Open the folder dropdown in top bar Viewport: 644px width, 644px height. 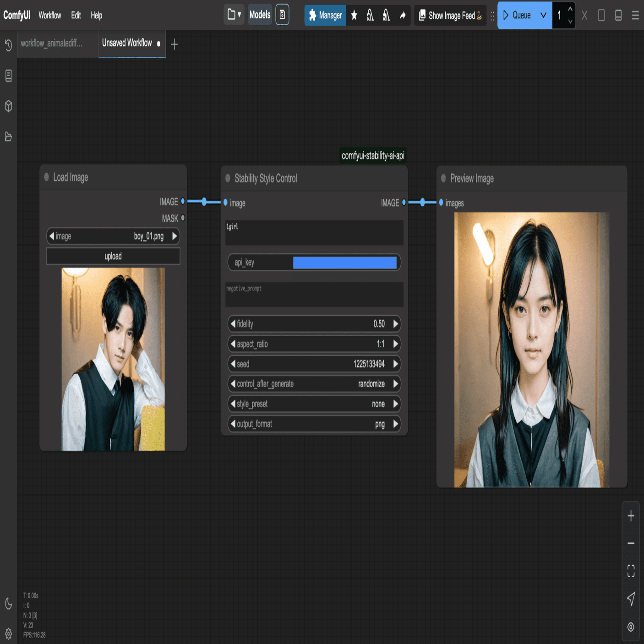pos(234,15)
